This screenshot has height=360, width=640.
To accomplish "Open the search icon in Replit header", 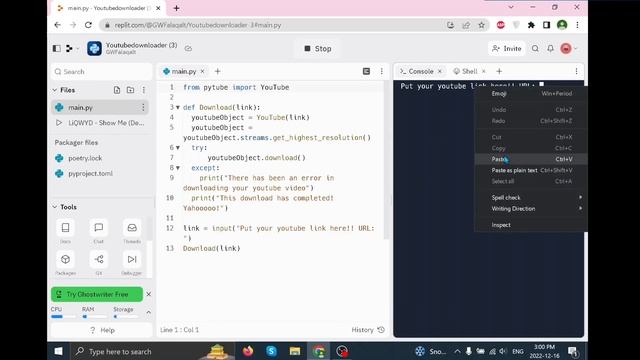I will [x=535, y=49].
